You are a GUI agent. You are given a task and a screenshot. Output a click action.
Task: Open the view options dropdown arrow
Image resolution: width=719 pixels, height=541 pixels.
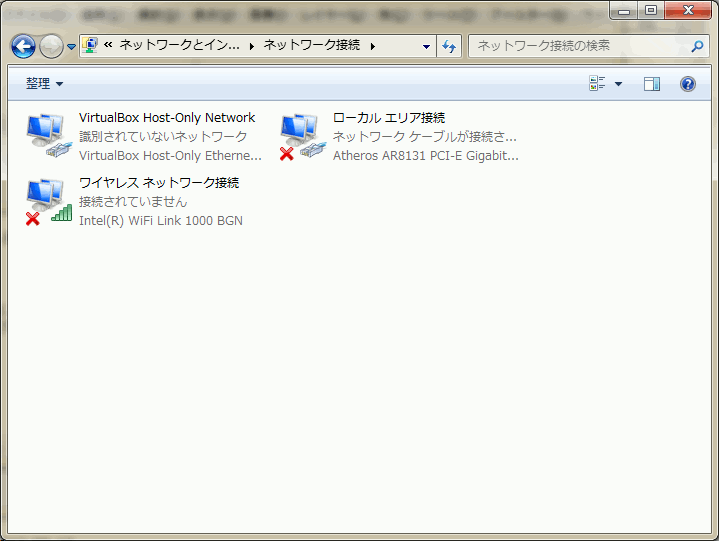point(618,84)
